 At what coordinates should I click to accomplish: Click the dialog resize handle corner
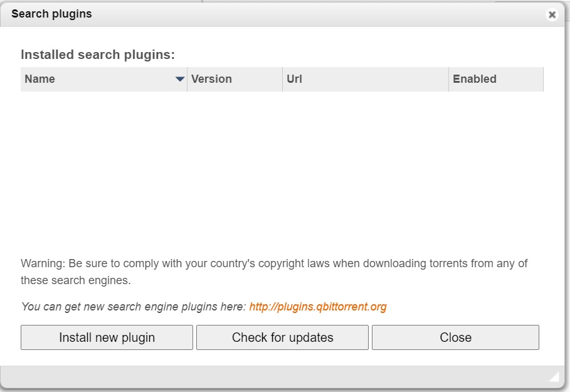pos(554,377)
